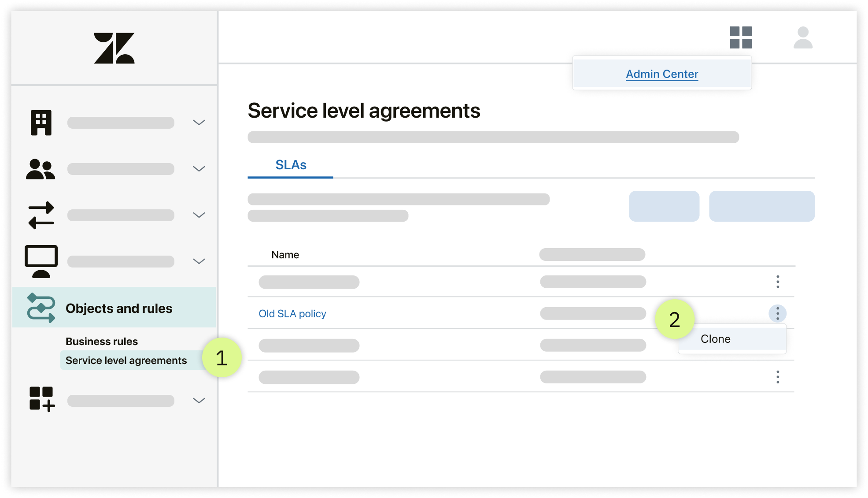868x498 pixels.
Task: Expand the People section in sidebar
Action: click(x=201, y=168)
